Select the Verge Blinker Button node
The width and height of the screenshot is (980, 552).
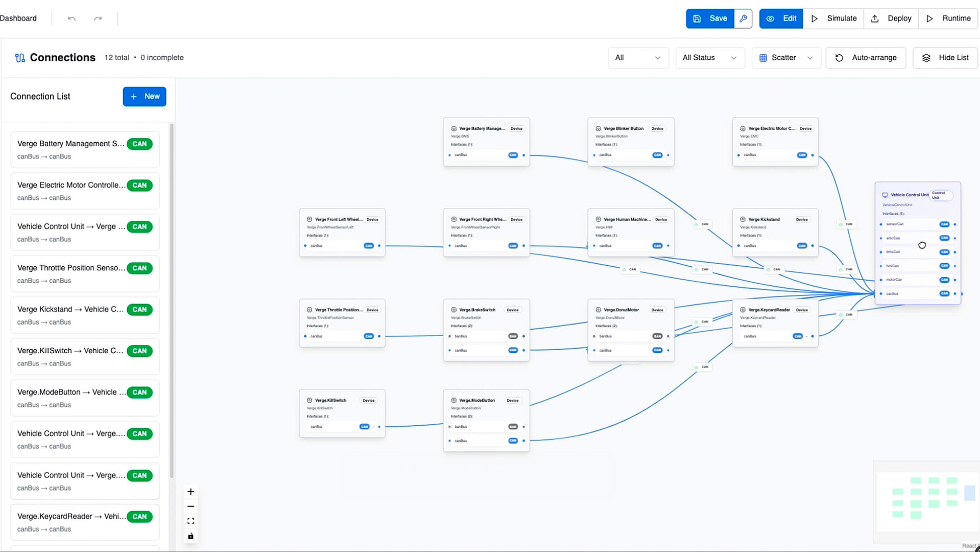[631, 142]
